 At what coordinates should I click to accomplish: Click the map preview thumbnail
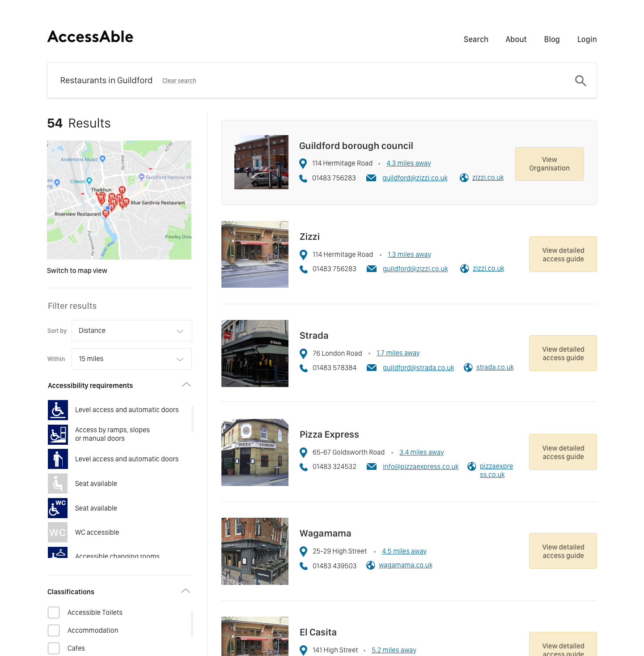(119, 200)
